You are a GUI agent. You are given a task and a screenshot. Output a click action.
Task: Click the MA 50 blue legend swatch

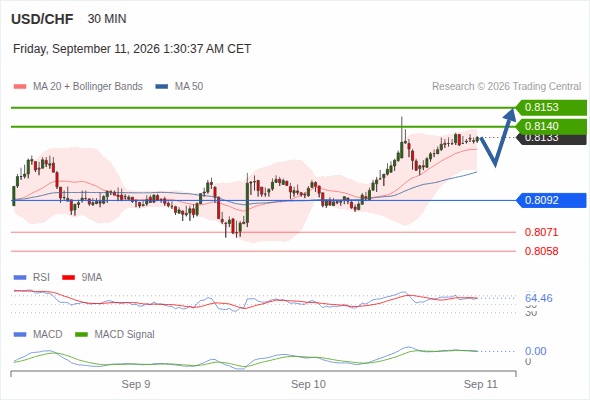[162, 87]
